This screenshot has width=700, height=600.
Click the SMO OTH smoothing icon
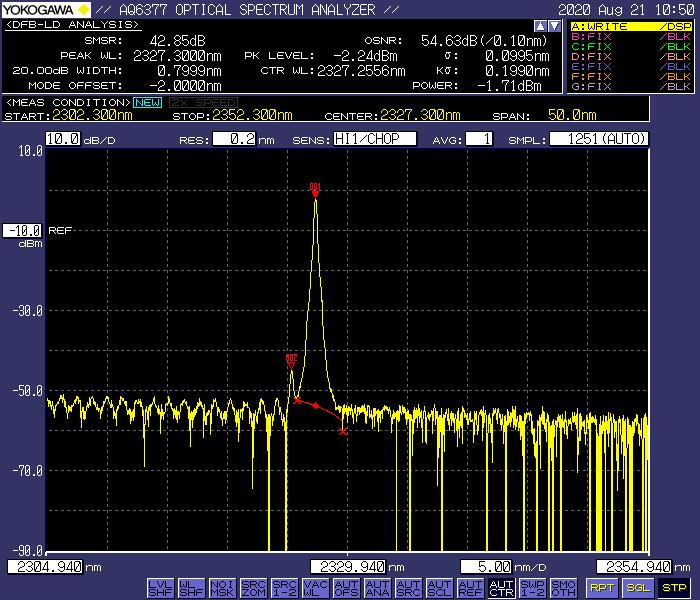pos(563,588)
